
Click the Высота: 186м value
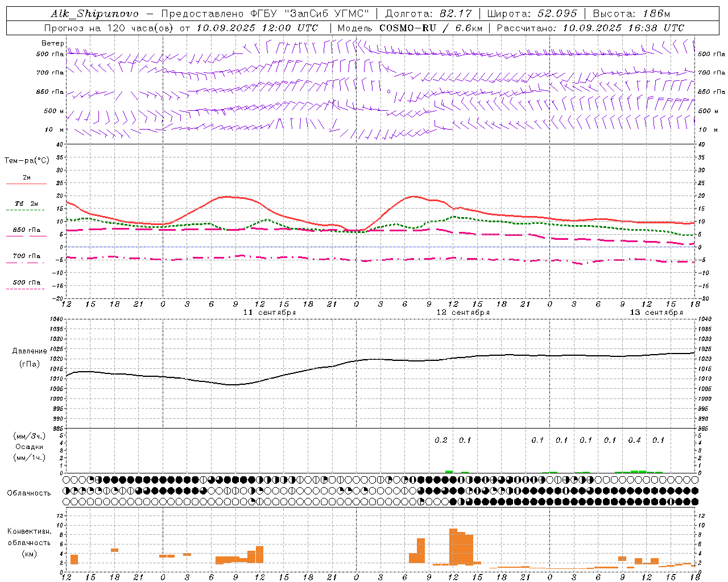(631, 14)
